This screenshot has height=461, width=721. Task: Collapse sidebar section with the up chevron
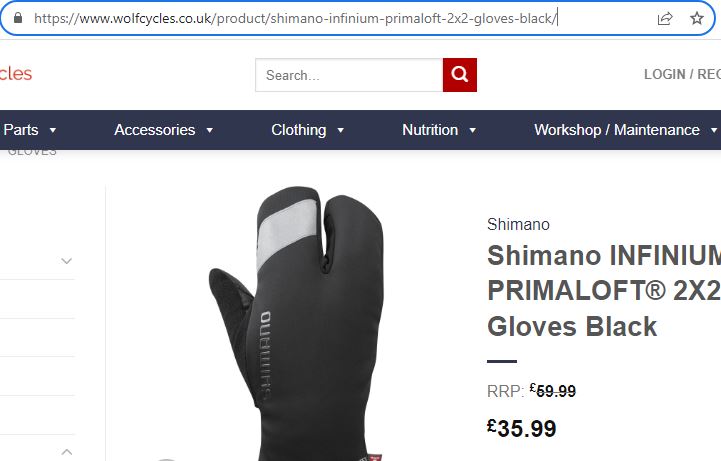pos(67,452)
